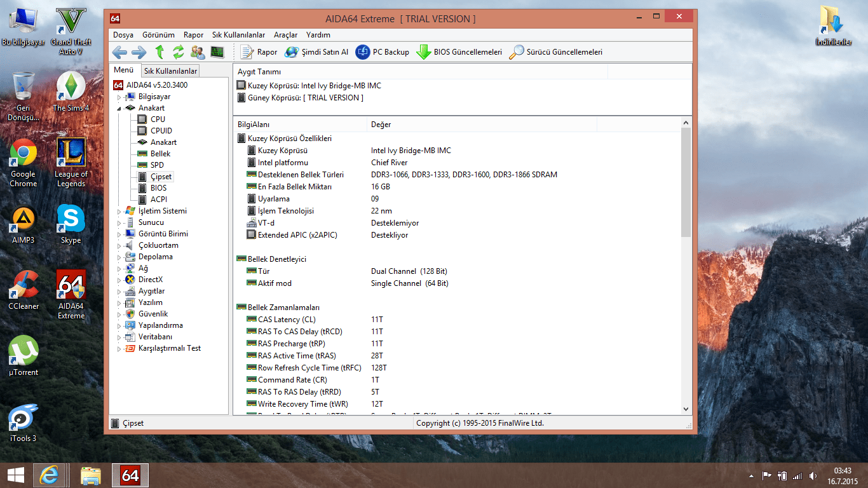Go forward using the blue right arrow
The width and height of the screenshot is (868, 488).
click(139, 52)
